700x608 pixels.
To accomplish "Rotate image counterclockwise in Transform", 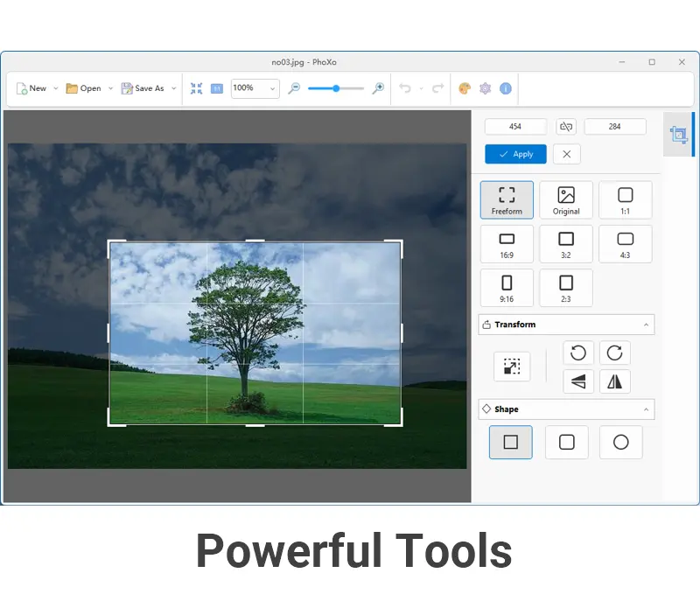I will [578, 353].
